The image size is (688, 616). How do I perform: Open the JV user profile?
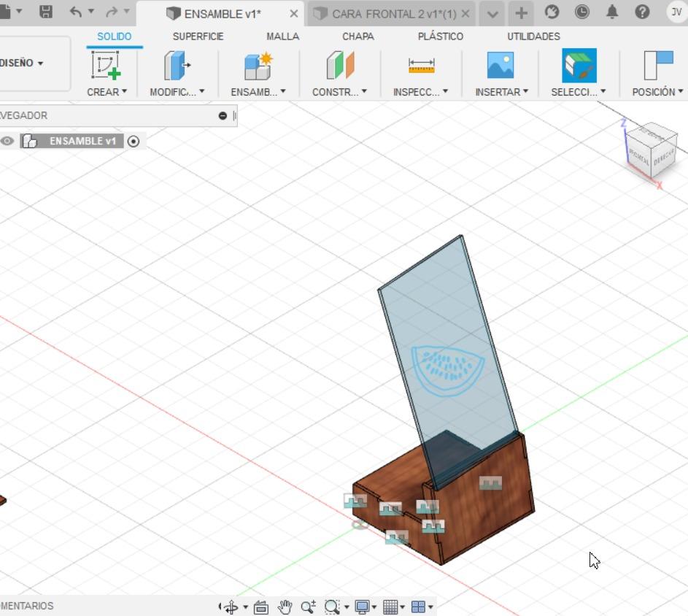coord(676,12)
